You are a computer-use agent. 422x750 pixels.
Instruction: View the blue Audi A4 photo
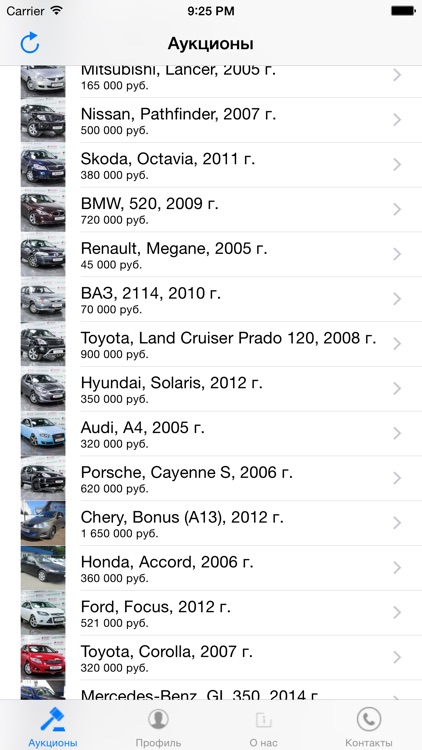[43, 433]
